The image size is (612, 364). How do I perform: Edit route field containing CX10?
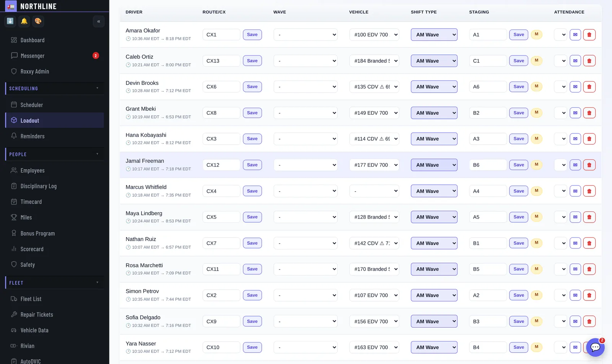pos(221,347)
